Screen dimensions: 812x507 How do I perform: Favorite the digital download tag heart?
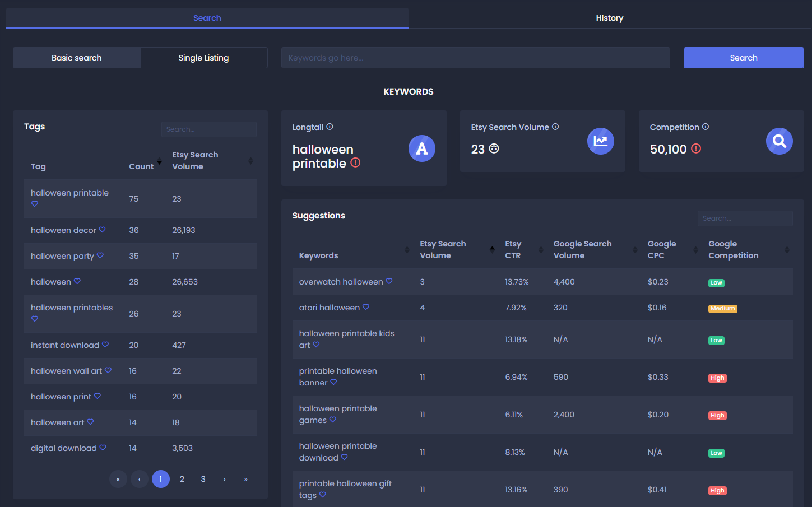point(103,448)
